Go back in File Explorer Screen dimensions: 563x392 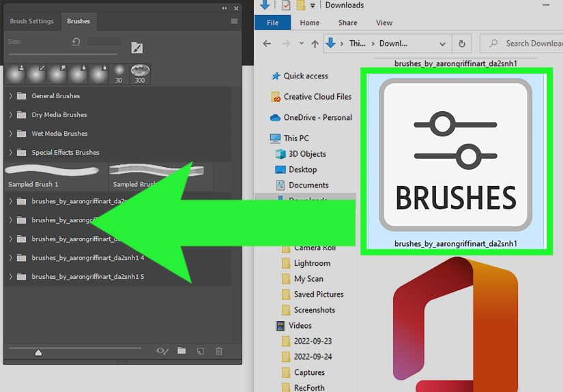(x=267, y=44)
